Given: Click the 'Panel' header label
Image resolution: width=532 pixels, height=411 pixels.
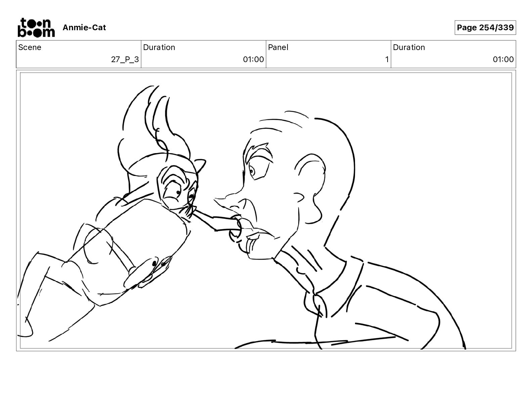Looking at the screenshot, I should click(278, 47).
